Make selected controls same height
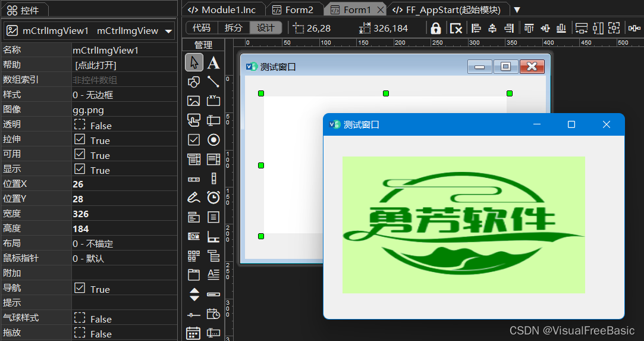The height and width of the screenshot is (341, 644). 598,29
